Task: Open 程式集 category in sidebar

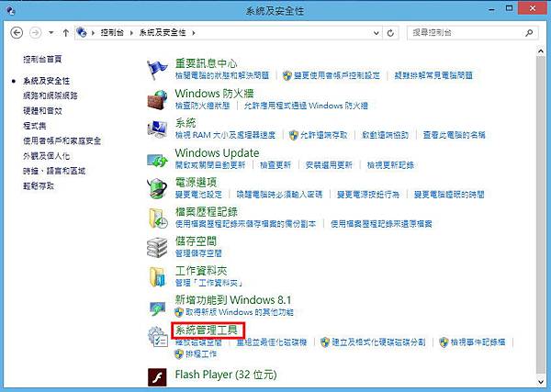Action: tap(35, 126)
